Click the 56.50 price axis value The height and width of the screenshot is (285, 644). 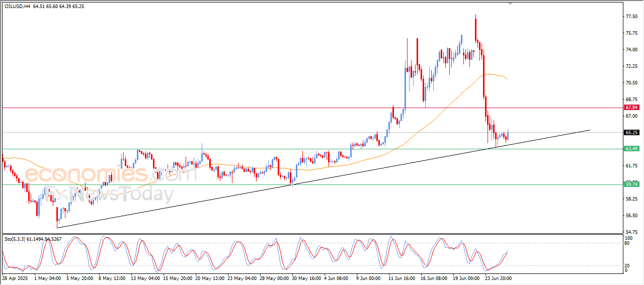[632, 216]
